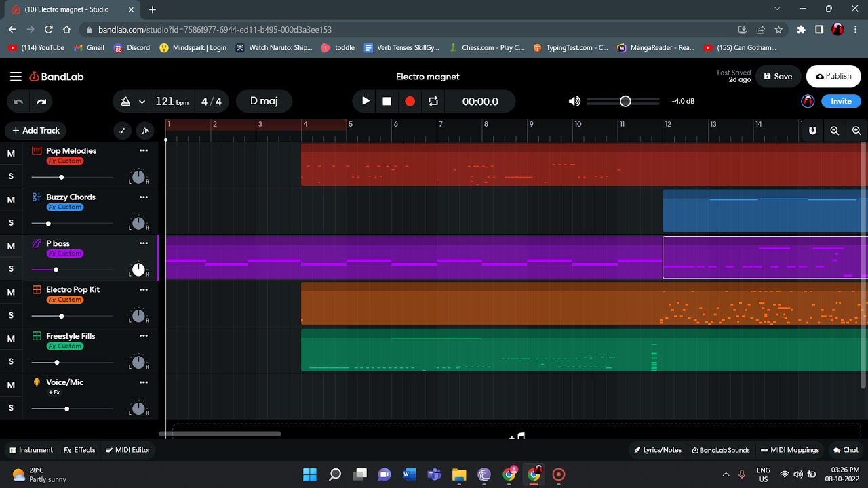Open the automation tool icon
868x488 pixels.
[x=123, y=131]
